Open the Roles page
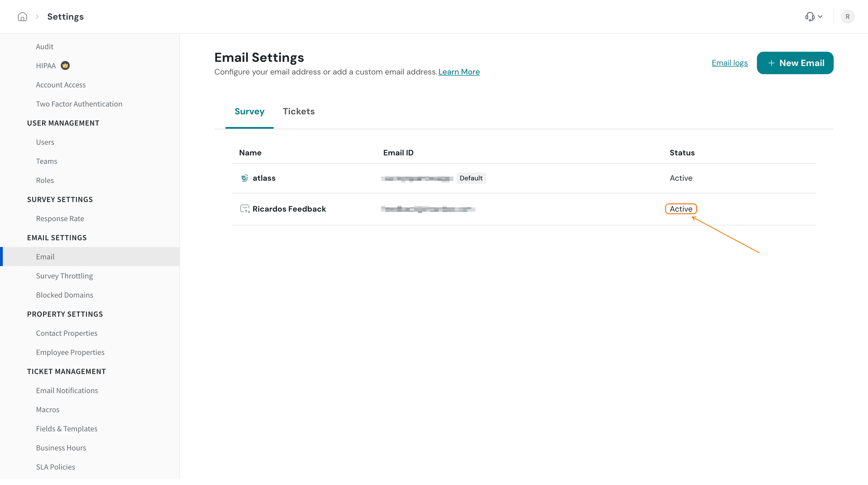The image size is (868, 485). click(45, 180)
